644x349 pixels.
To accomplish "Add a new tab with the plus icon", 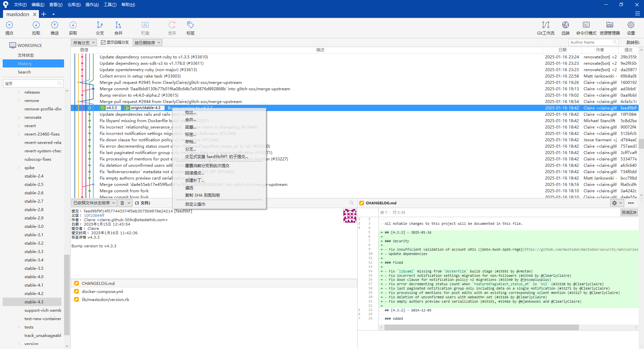I will tap(44, 14).
